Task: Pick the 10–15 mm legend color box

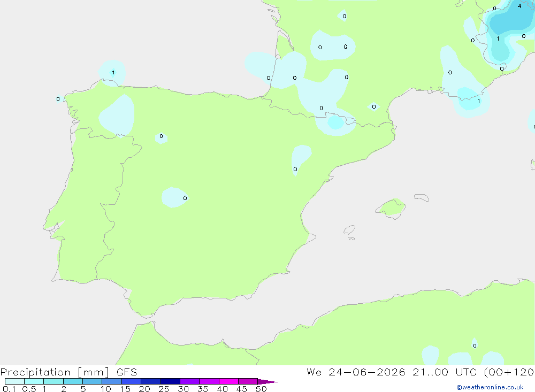Action: (112, 381)
